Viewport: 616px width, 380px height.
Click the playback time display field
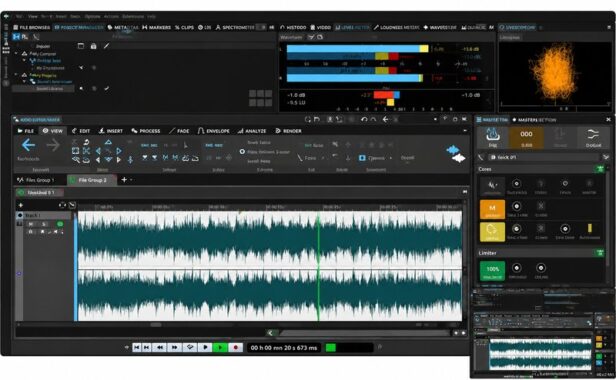(284, 348)
